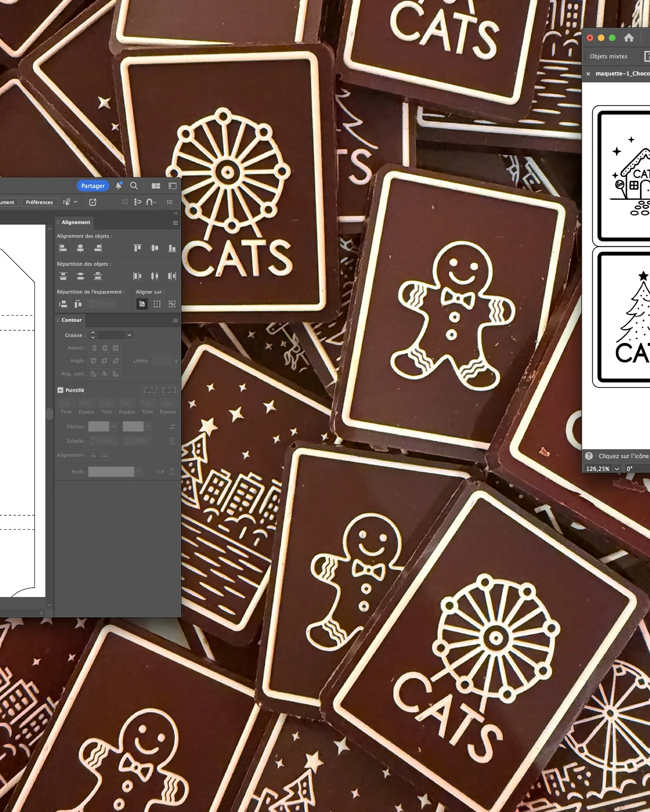Open the Graisse weight dropdown
Screen dimensions: 650x812
[130, 335]
